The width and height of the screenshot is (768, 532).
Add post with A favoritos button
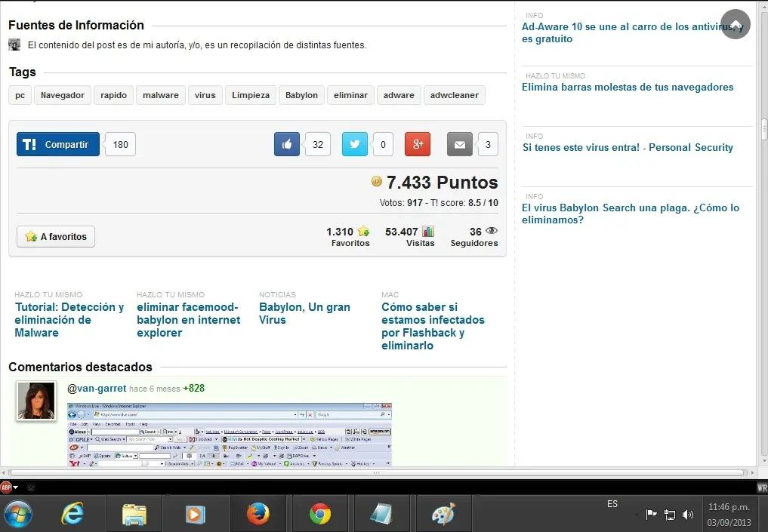[56, 236]
